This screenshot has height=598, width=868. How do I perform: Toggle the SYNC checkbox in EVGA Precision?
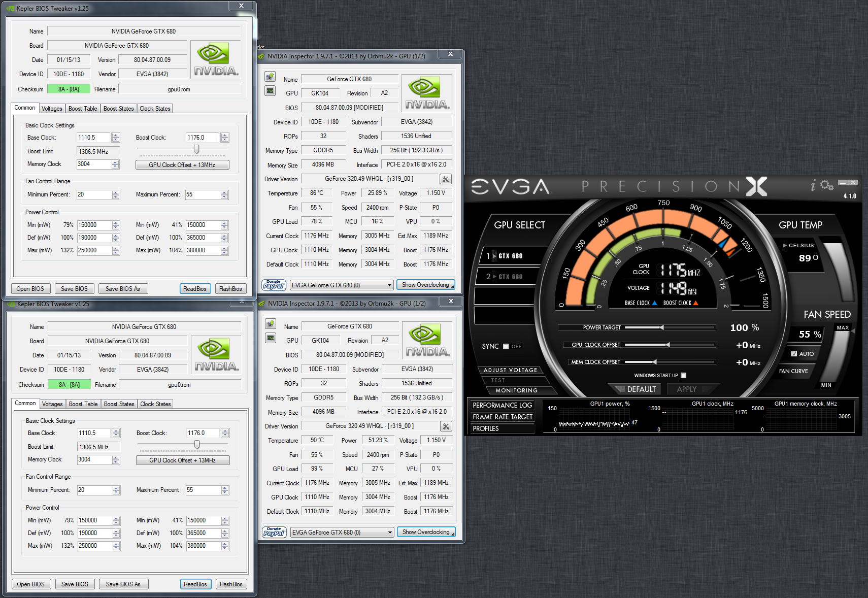click(x=506, y=347)
